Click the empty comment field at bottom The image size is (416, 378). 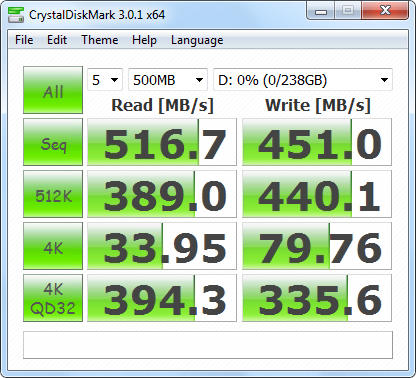[x=208, y=345]
